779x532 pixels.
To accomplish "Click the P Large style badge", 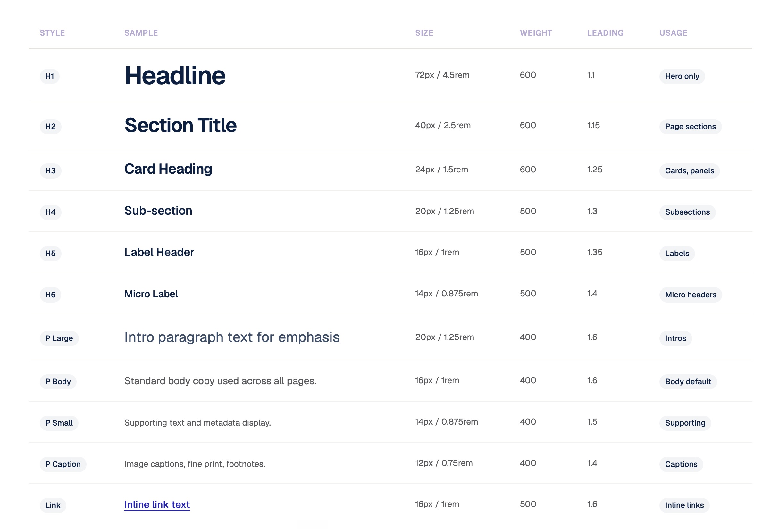I will pyautogui.click(x=59, y=338).
